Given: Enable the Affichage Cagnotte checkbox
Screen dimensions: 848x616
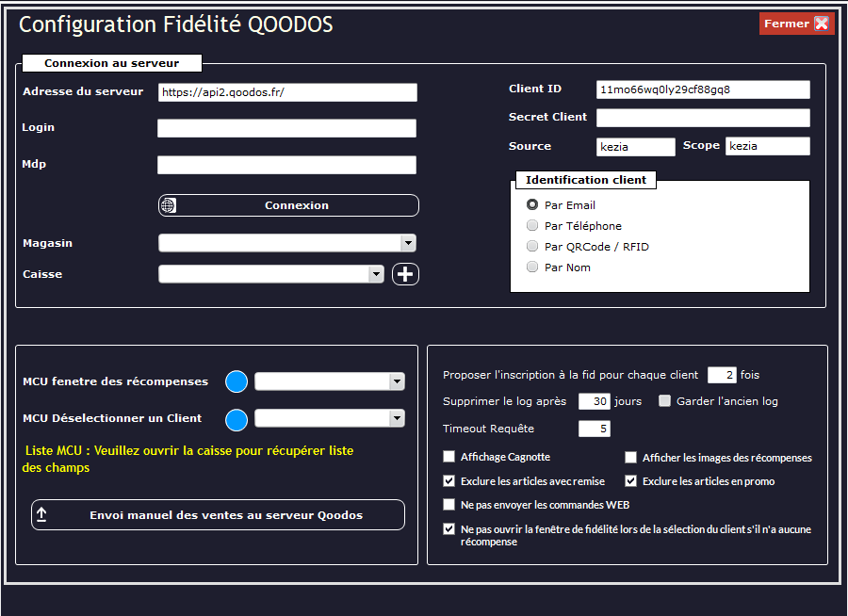Looking at the screenshot, I should [x=449, y=457].
